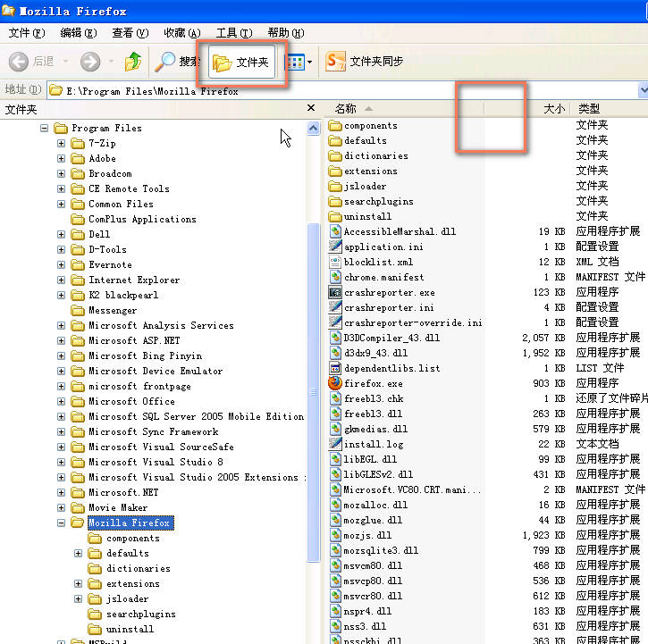Image resolution: width=648 pixels, height=644 pixels.
Task: Select Microsoft.VC80.CRT.mani... file name
Action: pos(412,489)
